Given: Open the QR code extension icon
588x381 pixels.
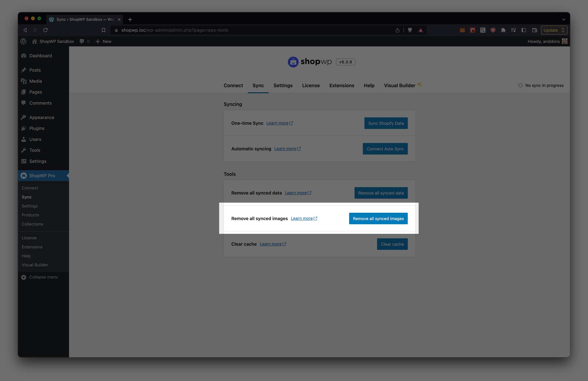Looking at the screenshot, I should 483,30.
